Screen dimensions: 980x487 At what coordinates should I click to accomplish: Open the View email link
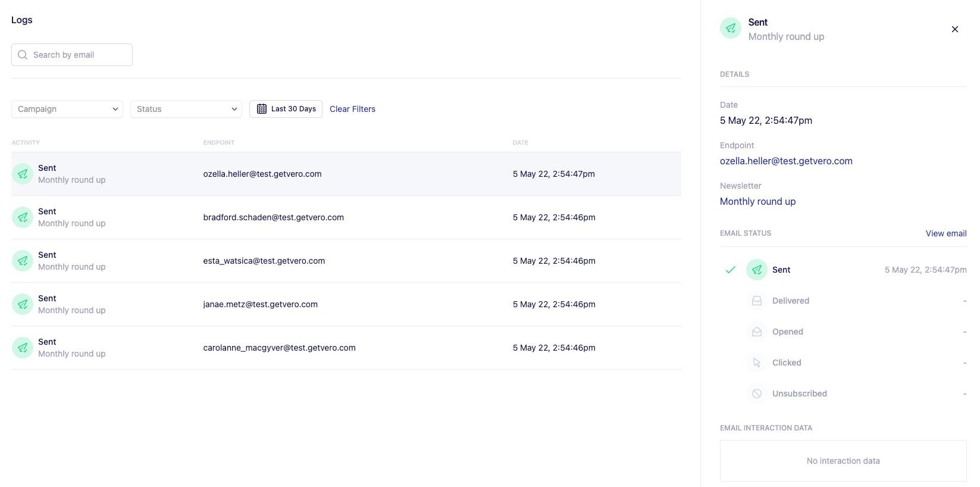click(x=945, y=233)
